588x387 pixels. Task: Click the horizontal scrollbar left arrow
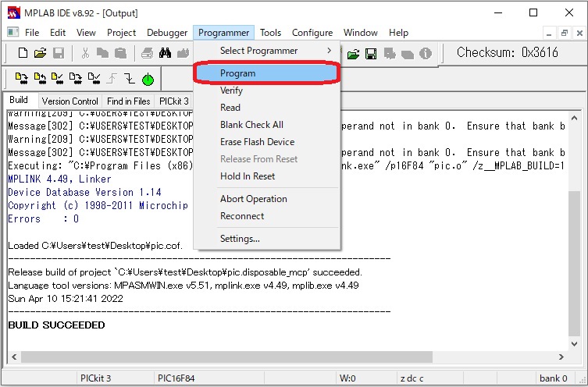pyautogui.click(x=14, y=357)
